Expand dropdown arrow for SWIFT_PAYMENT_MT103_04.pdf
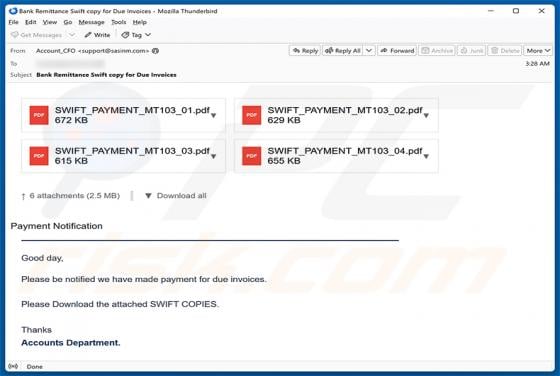Screen dimensions: 560x376 click(426, 156)
